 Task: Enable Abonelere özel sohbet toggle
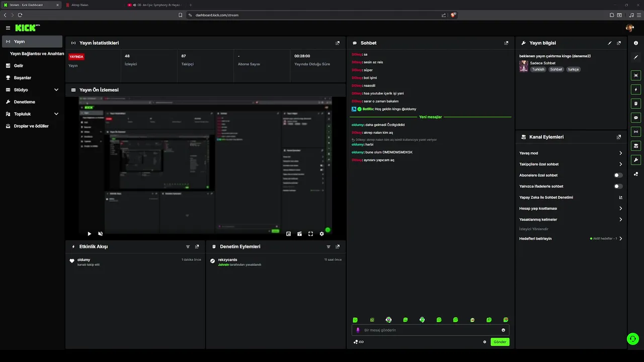(618, 175)
